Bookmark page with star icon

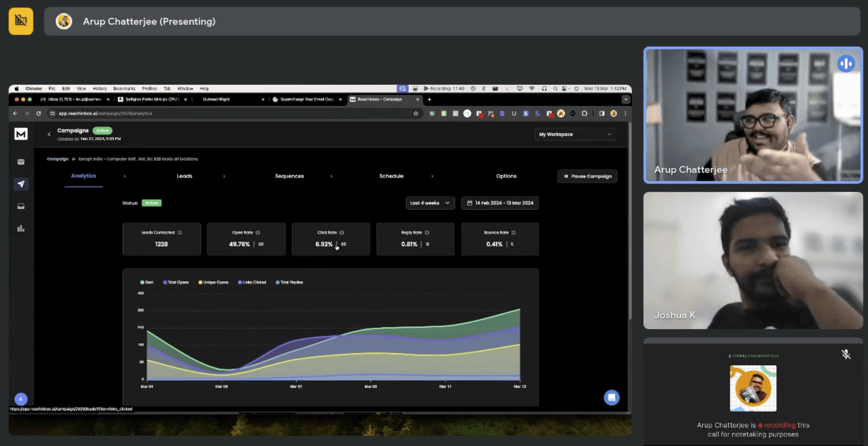[416, 113]
